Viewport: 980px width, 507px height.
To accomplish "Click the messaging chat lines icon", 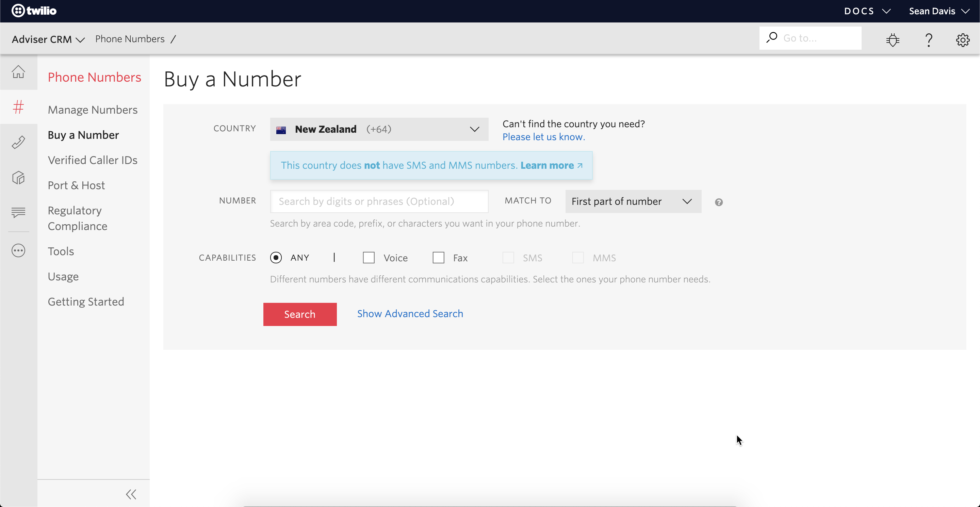I will pos(18,212).
